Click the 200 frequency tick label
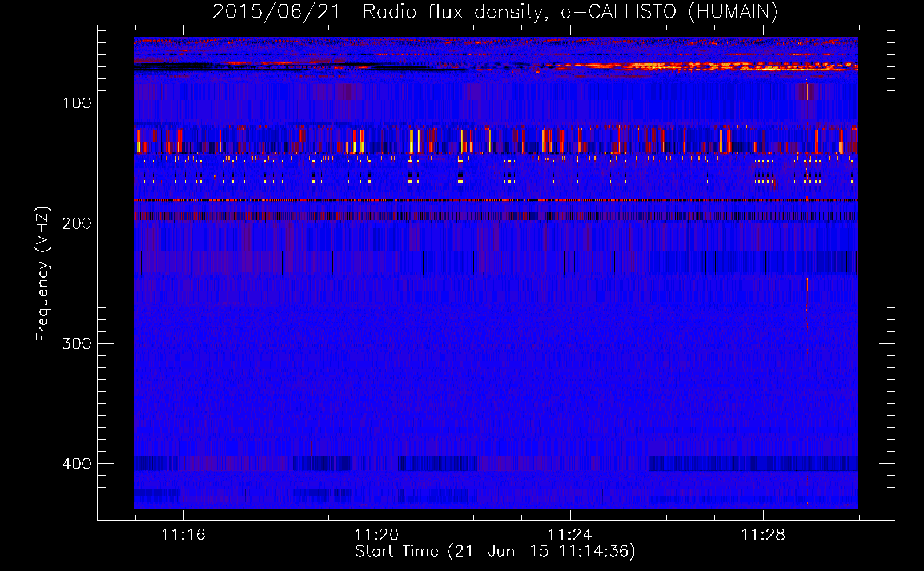The image size is (924, 571). pos(77,223)
